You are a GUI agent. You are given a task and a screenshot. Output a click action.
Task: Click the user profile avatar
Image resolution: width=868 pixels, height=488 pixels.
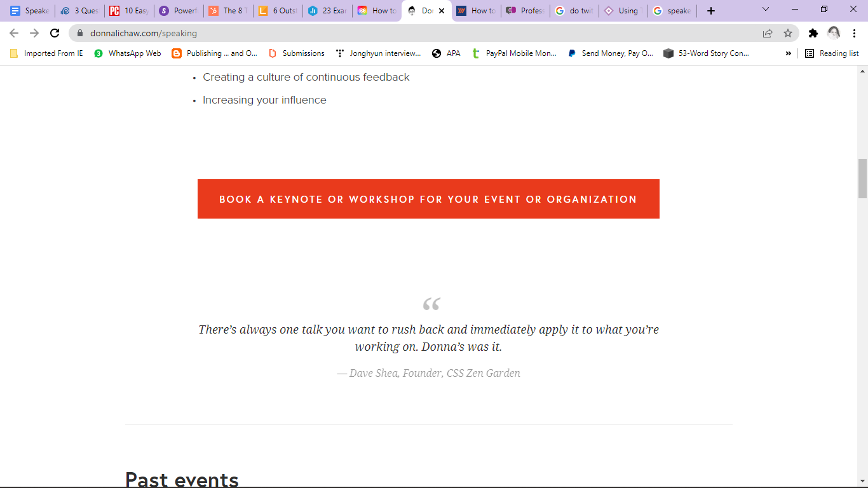[x=834, y=33]
